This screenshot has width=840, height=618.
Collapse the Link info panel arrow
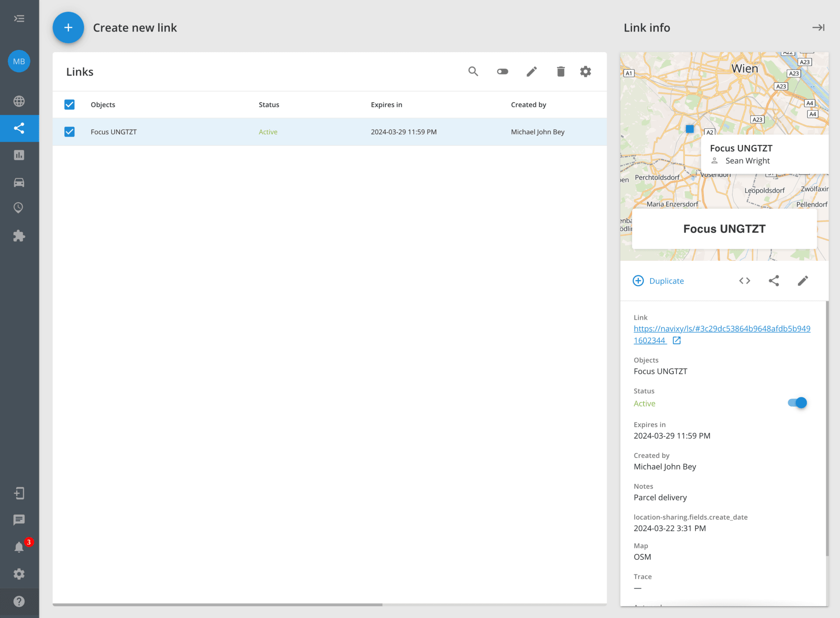point(818,28)
